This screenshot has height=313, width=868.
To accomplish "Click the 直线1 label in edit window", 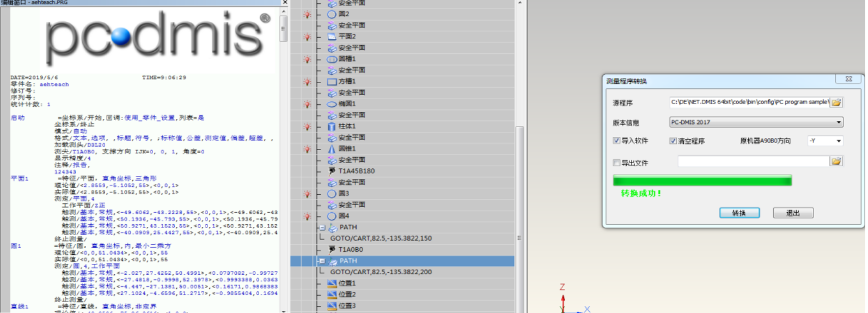I will pos(20,306).
